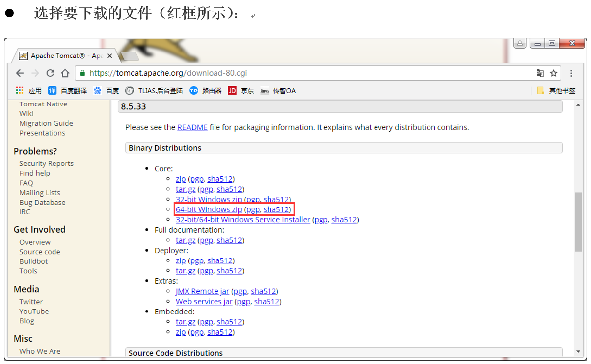The width and height of the screenshot is (591, 364).
Task: Open FAQ sidebar link
Action: [26, 183]
